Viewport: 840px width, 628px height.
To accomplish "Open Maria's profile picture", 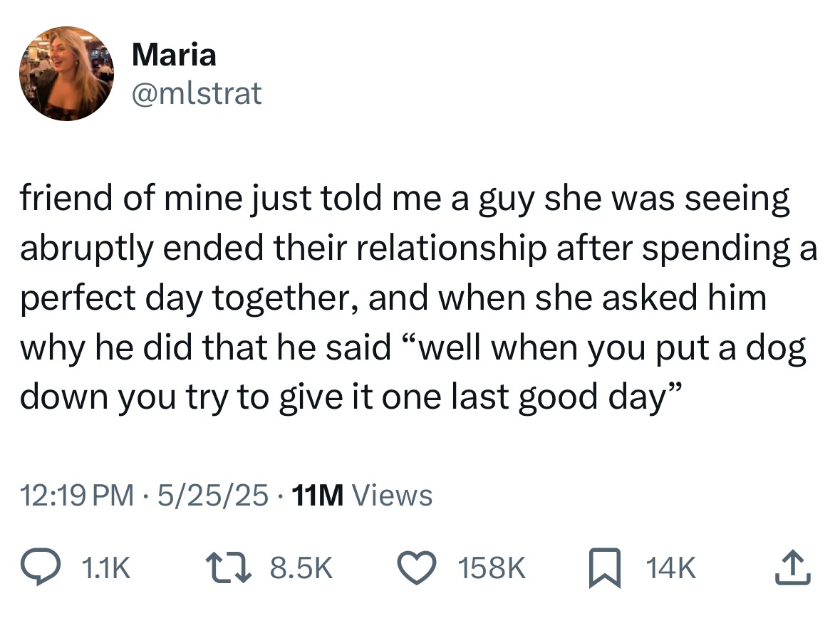I will pos(66,70).
